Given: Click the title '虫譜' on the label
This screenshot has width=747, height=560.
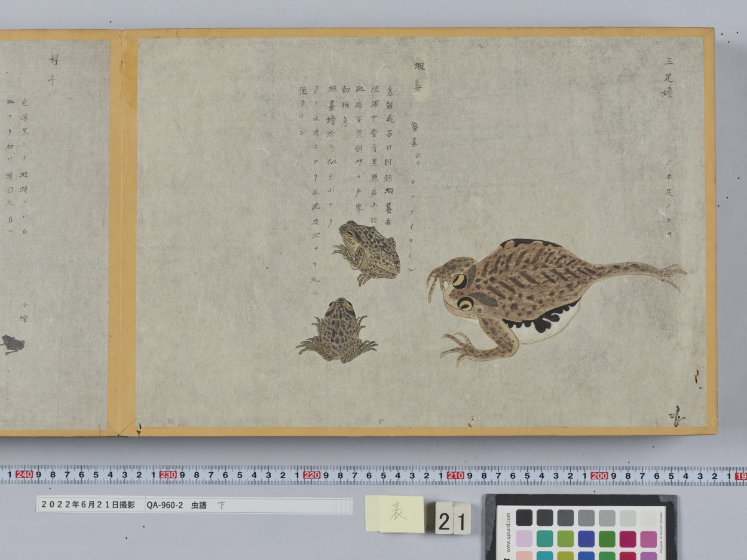Looking at the screenshot, I should click(x=199, y=505).
